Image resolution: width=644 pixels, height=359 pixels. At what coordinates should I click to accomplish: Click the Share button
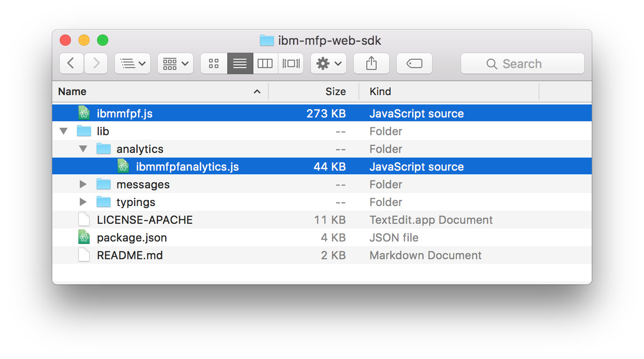click(x=371, y=63)
